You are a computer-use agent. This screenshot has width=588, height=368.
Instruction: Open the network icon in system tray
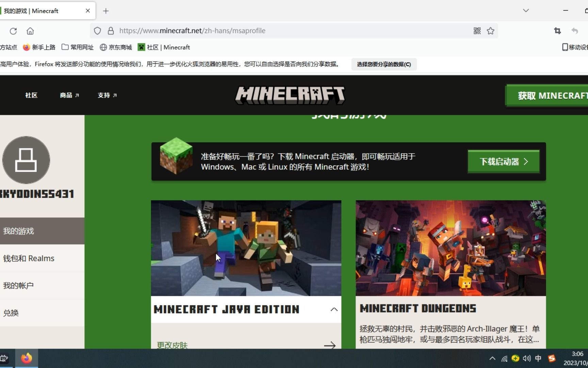pyautogui.click(x=504, y=358)
